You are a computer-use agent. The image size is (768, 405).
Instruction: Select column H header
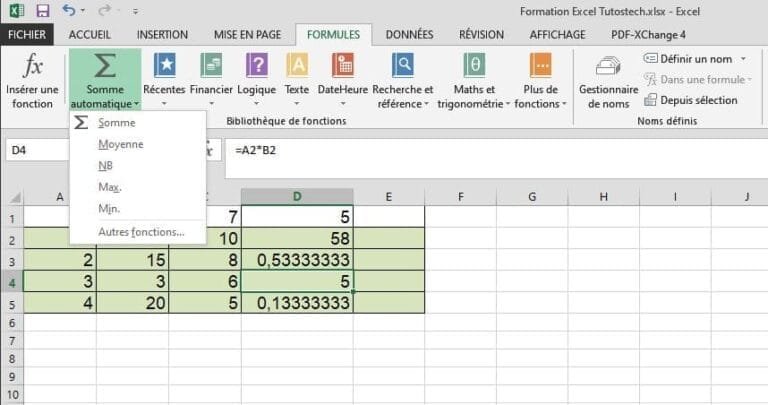pos(603,197)
